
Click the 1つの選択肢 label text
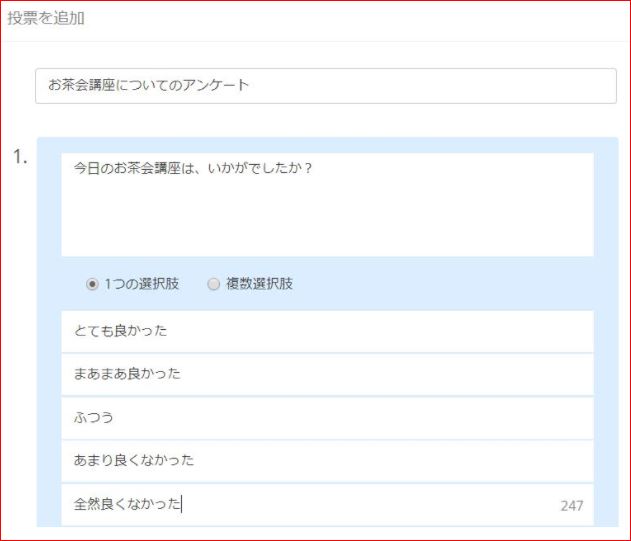coord(141,284)
